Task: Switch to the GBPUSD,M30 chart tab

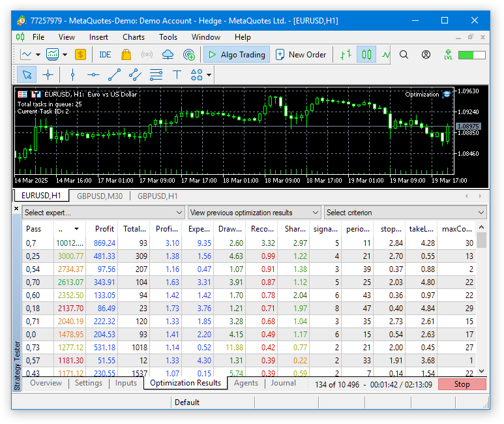Action: tap(100, 196)
